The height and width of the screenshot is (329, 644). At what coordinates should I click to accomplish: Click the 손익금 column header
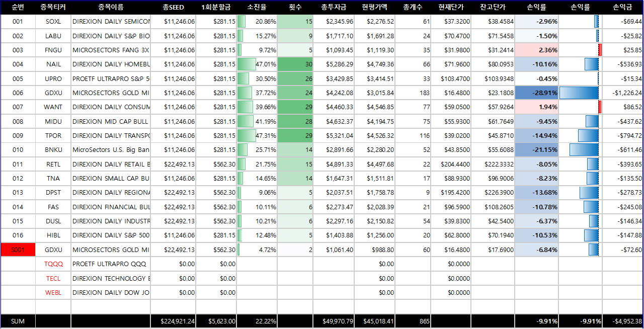(x=623, y=7)
